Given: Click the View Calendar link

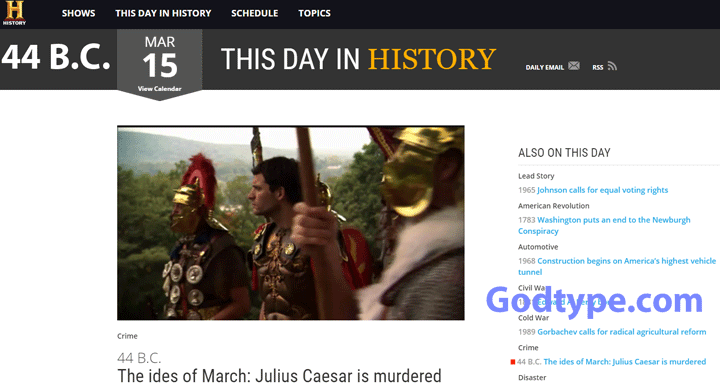Looking at the screenshot, I should pos(159,89).
